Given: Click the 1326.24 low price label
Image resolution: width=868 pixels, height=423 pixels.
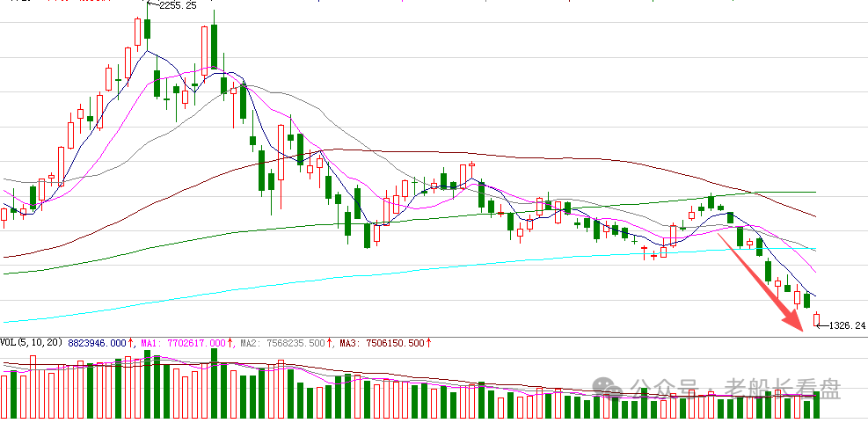Looking at the screenshot, I should click(847, 325).
